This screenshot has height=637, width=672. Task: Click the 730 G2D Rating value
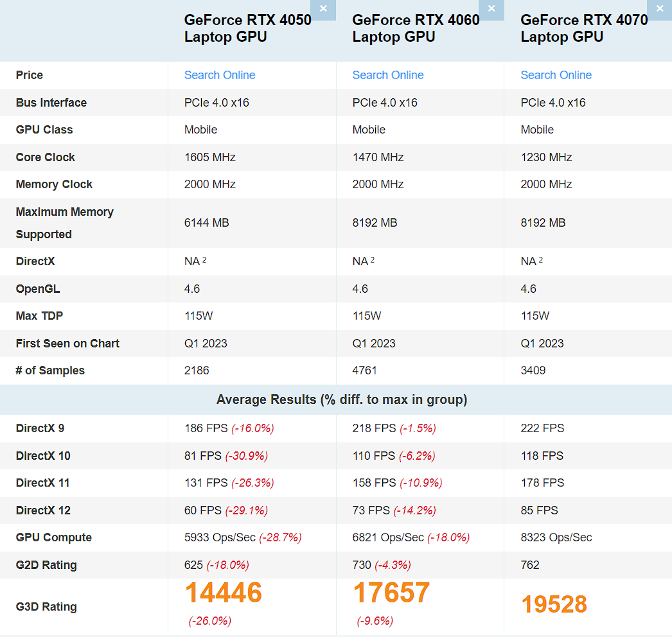[362, 565]
